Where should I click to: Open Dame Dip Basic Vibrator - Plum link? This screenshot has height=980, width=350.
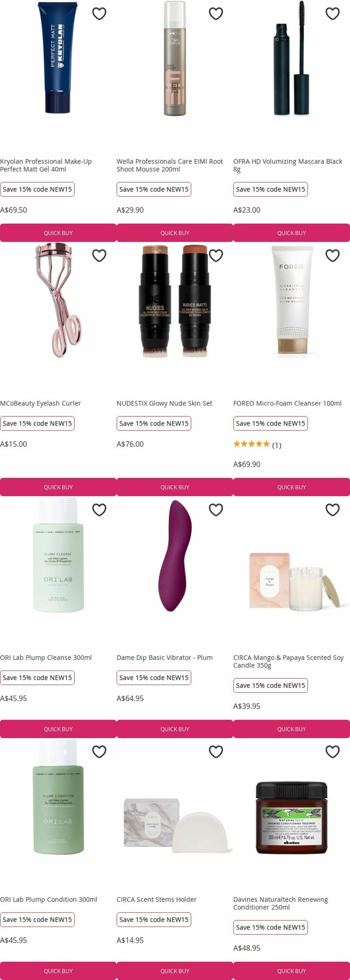pos(165,657)
